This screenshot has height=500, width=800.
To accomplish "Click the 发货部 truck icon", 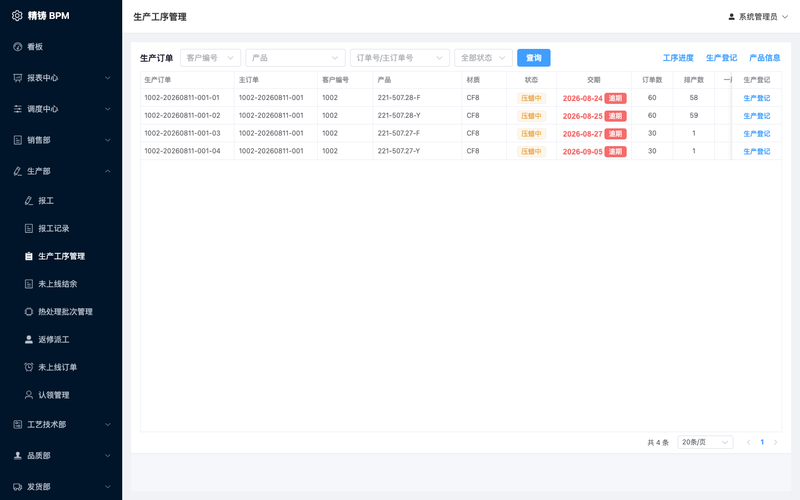I will click(17, 487).
